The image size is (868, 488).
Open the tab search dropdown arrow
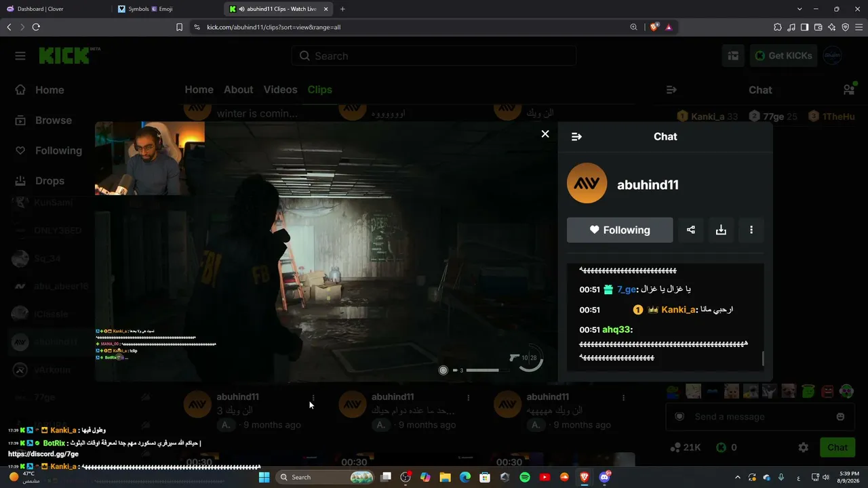[x=800, y=9]
